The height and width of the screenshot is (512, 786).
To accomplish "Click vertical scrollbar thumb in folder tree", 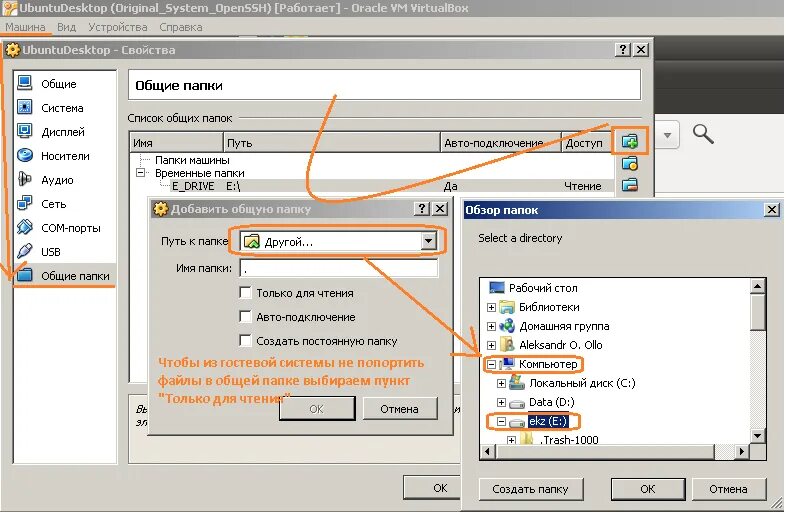I will (x=757, y=312).
